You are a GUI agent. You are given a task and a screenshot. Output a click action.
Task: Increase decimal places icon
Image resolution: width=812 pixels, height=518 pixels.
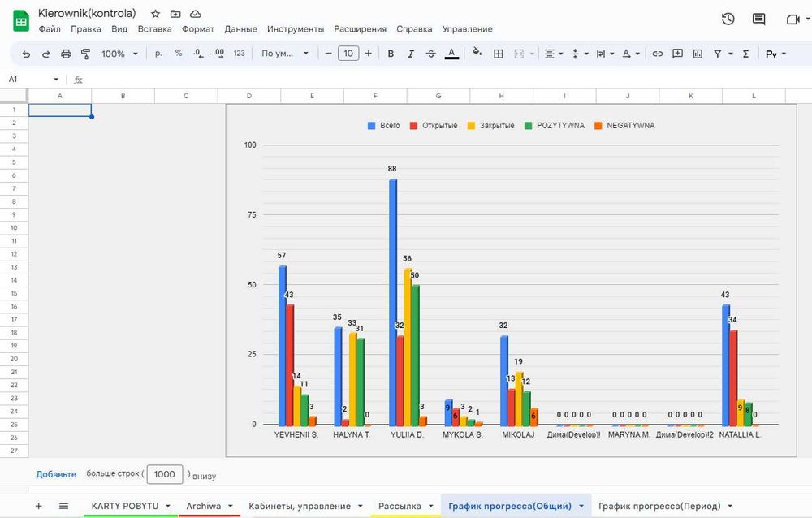(x=218, y=54)
